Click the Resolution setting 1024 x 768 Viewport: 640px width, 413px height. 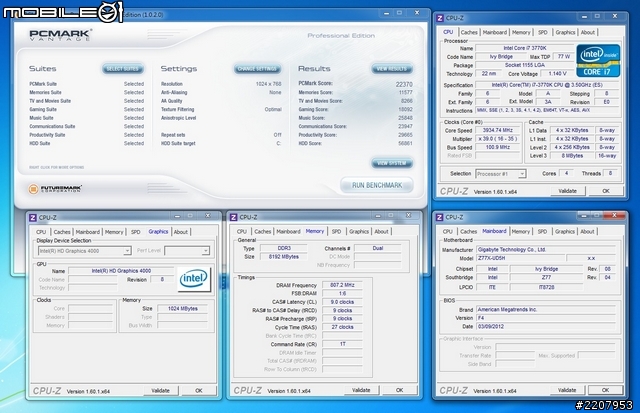[x=269, y=84]
